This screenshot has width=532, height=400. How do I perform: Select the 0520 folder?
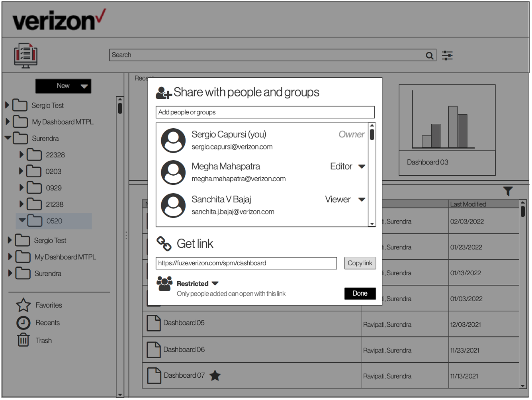(x=54, y=221)
